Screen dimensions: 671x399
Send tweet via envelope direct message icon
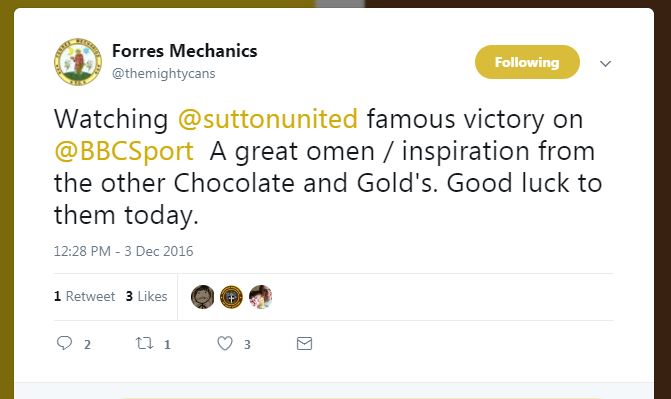click(304, 343)
